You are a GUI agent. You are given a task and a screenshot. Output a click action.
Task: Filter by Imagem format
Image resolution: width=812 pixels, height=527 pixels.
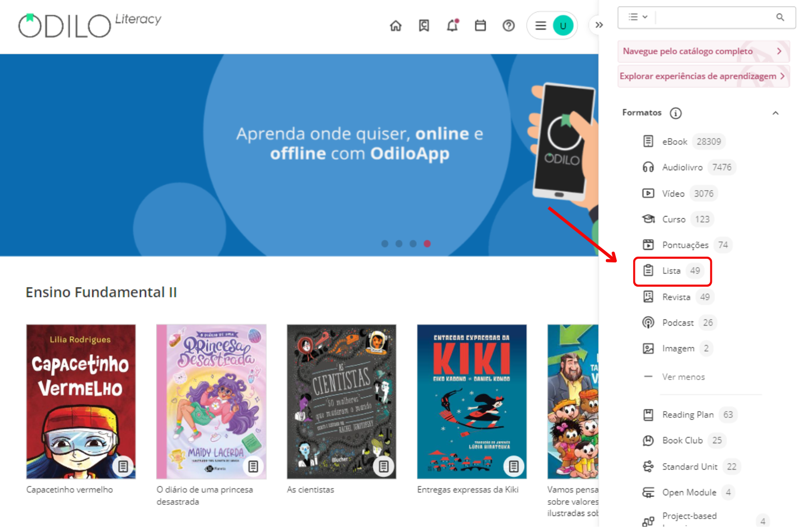[x=678, y=348]
